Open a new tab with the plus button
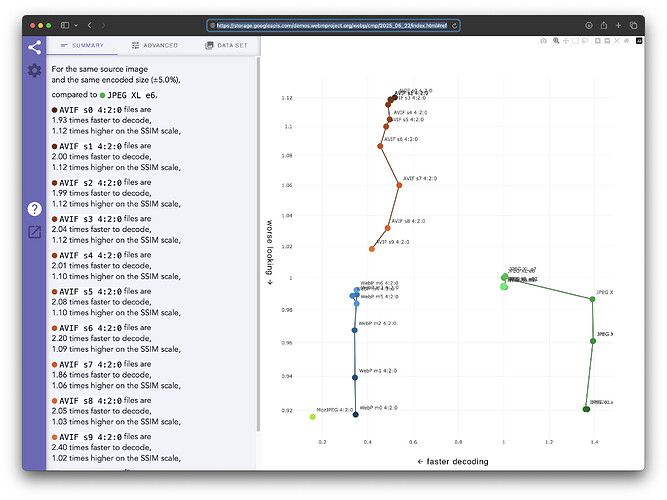 pos(619,26)
